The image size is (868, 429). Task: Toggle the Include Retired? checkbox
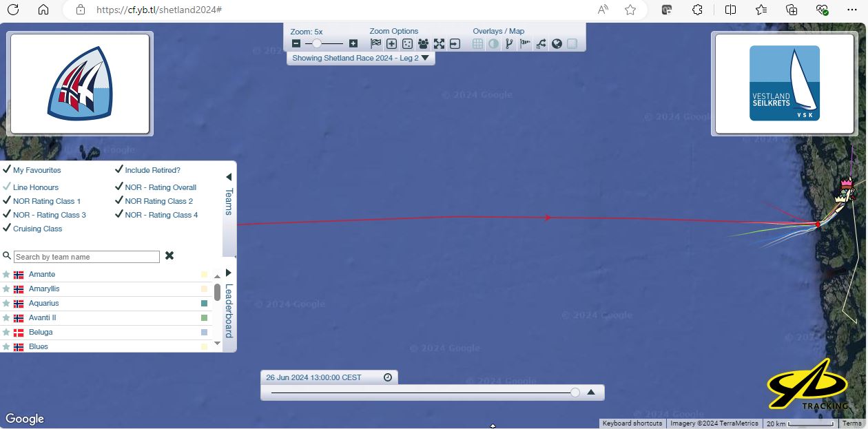119,169
